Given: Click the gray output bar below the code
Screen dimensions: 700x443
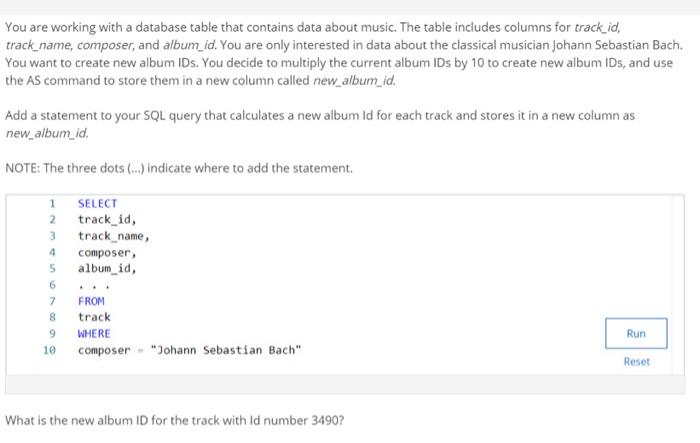Looking at the screenshot, I should point(345,384).
